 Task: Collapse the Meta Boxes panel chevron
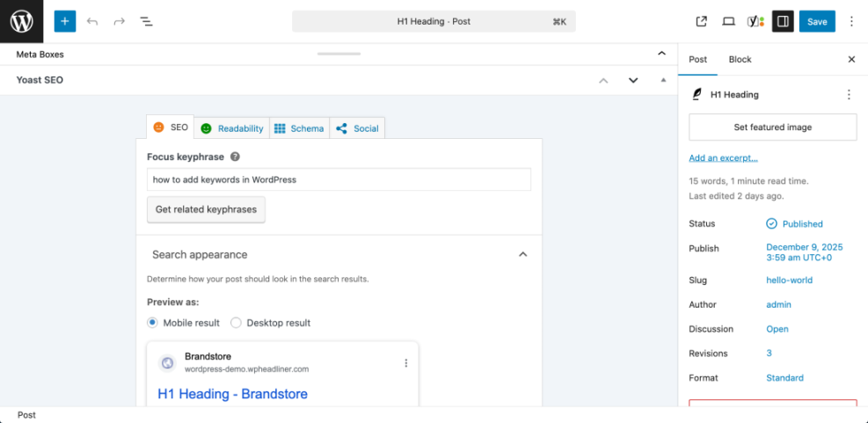tap(661, 54)
